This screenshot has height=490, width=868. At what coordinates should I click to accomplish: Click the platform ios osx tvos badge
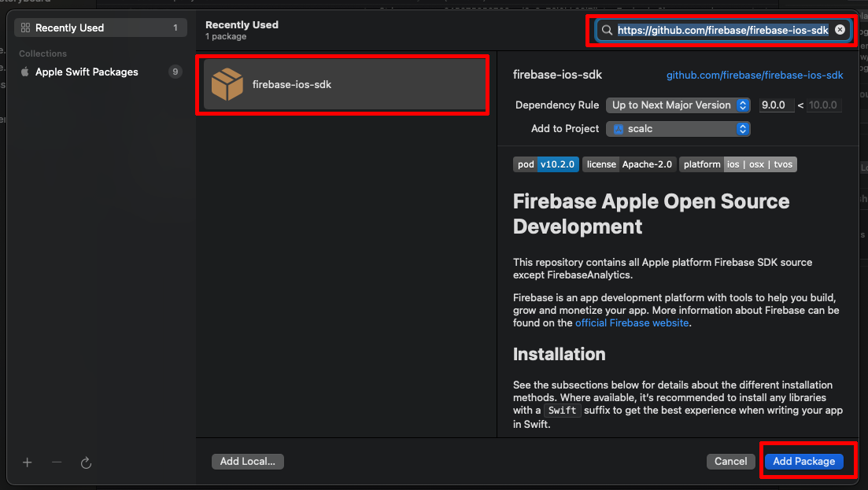[738, 164]
